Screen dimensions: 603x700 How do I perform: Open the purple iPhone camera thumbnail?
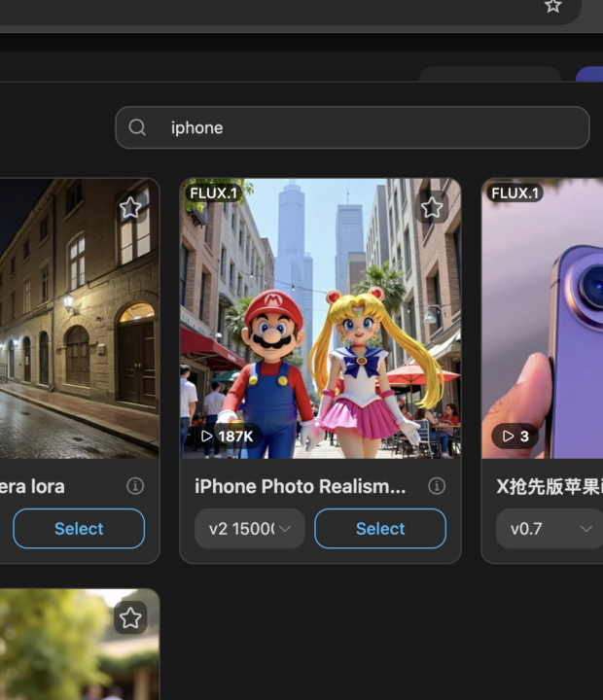543,318
